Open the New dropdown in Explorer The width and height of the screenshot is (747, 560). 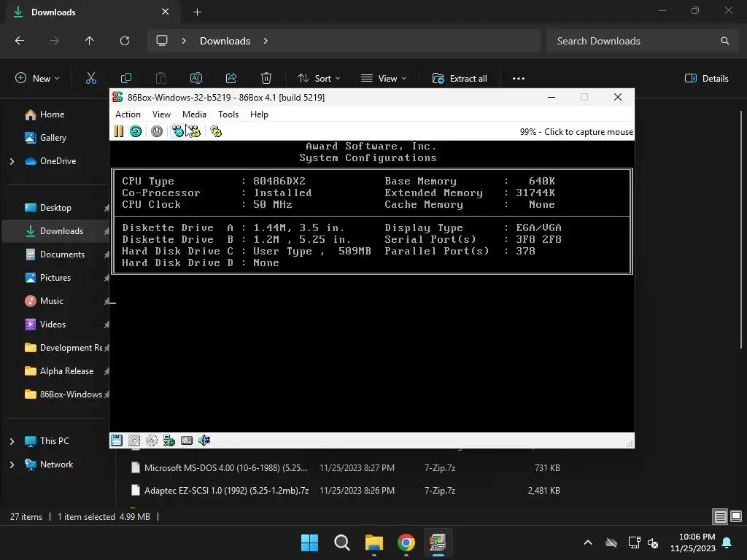tap(38, 79)
